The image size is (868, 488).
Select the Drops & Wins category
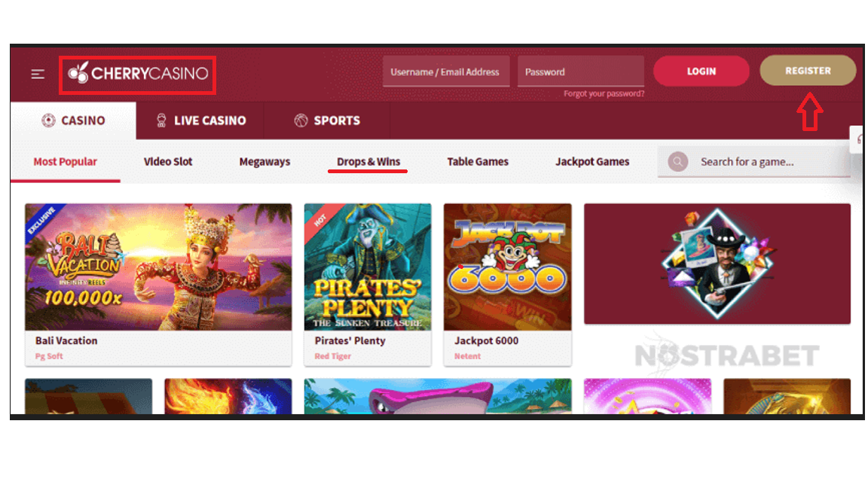tap(368, 162)
